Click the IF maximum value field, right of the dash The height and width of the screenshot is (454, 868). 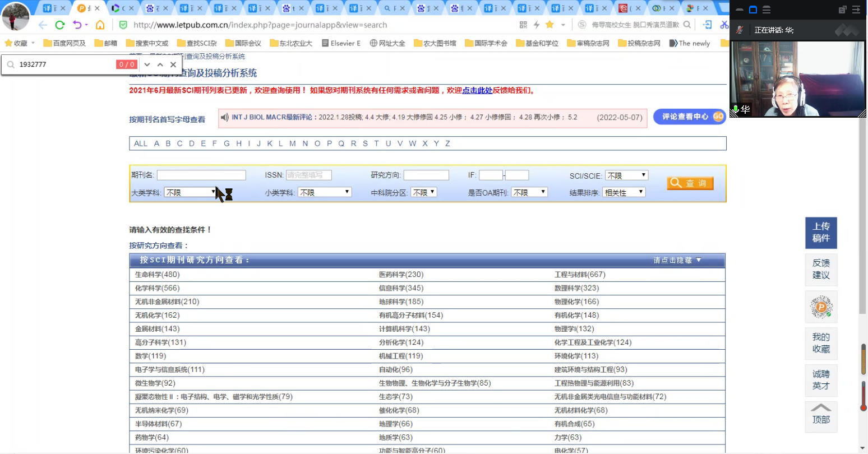point(517,175)
